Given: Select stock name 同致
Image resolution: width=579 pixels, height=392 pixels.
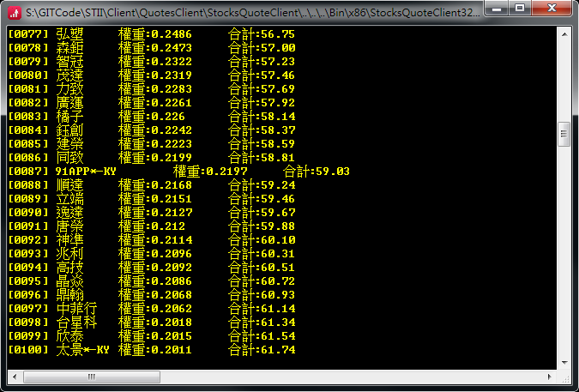Looking at the screenshot, I should (69, 158).
